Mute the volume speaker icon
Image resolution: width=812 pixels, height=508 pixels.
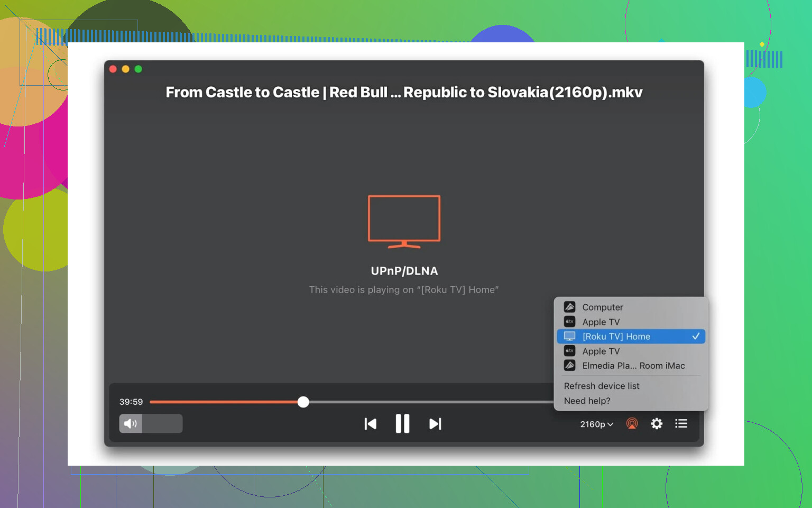130,424
